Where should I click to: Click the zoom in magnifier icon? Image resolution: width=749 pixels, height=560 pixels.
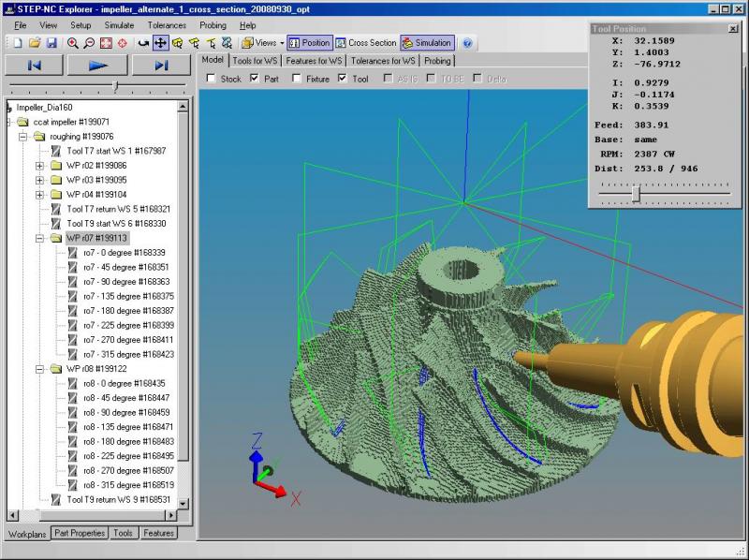[72, 43]
